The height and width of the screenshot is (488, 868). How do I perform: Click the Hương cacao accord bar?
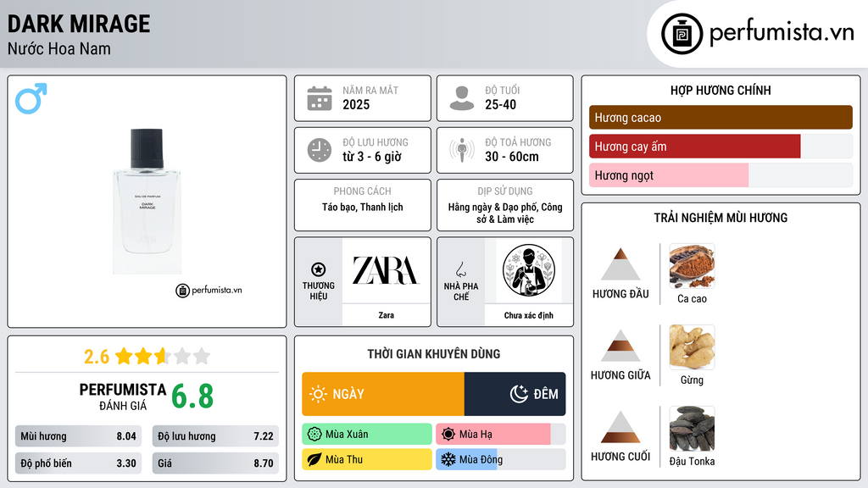721,117
